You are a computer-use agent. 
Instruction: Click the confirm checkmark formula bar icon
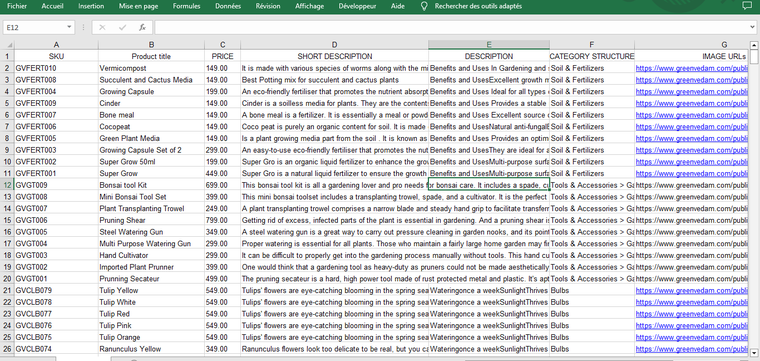click(x=122, y=28)
